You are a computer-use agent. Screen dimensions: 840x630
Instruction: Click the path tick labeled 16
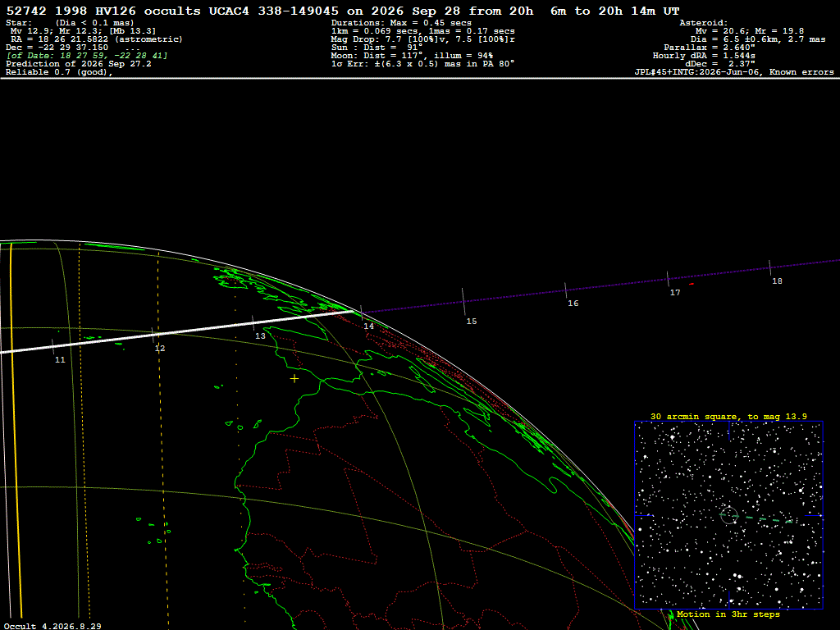pos(566,290)
